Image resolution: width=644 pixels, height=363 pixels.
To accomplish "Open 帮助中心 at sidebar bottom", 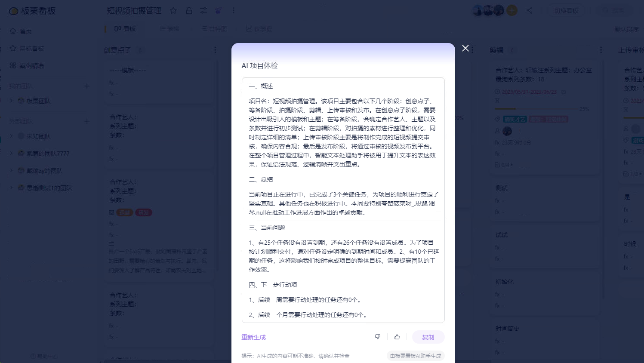I will click(44, 356).
